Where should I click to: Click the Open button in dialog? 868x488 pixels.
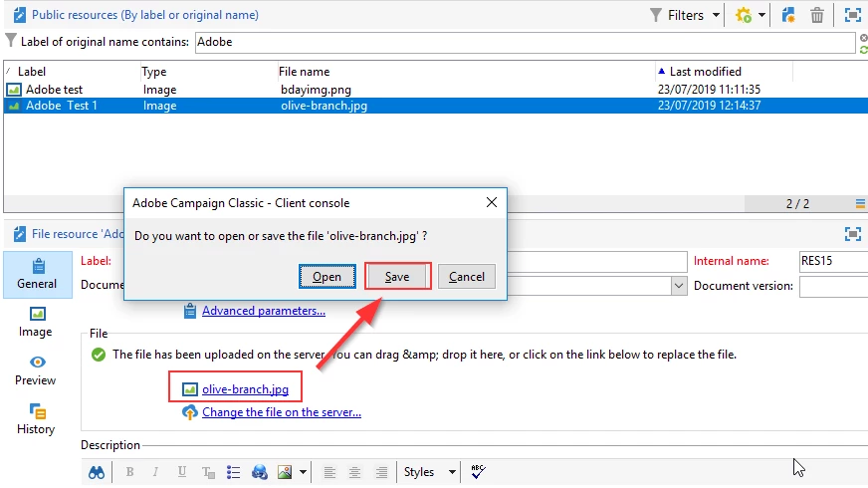coord(327,277)
